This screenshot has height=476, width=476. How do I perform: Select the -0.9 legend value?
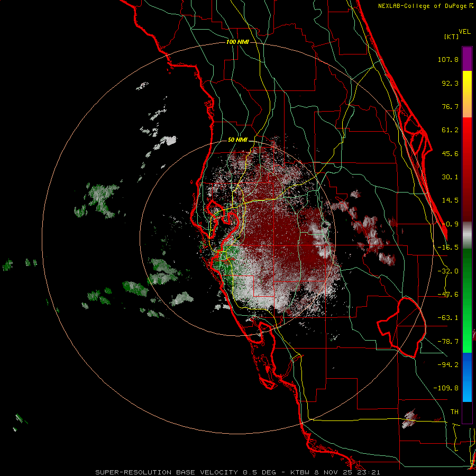pyautogui.click(x=450, y=224)
